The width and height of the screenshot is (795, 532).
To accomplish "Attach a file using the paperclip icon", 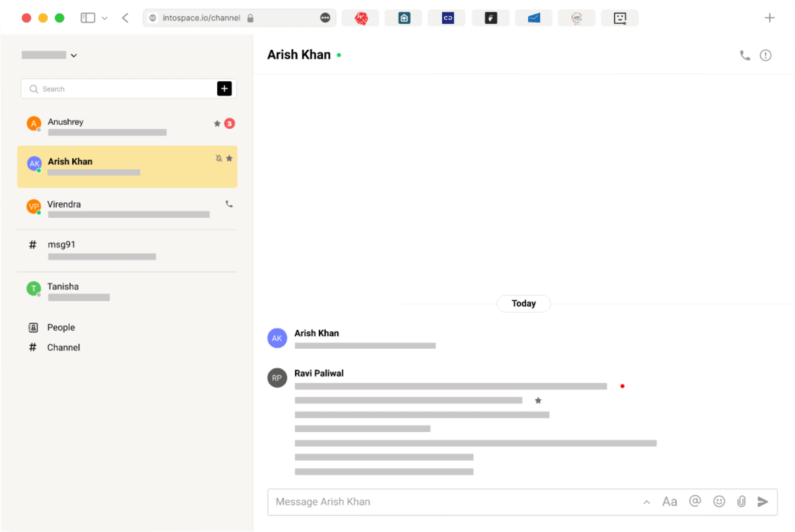I will [741, 501].
